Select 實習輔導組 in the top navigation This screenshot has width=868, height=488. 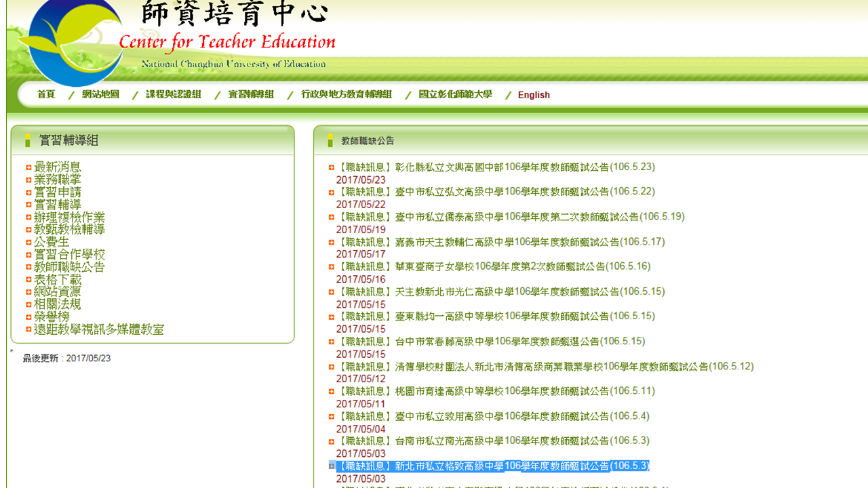click(x=251, y=95)
